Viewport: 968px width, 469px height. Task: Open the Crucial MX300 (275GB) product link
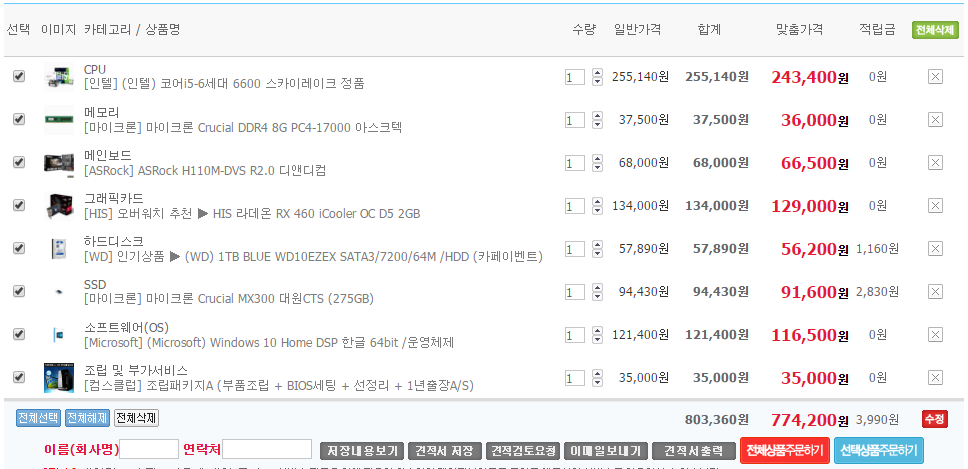click(229, 299)
